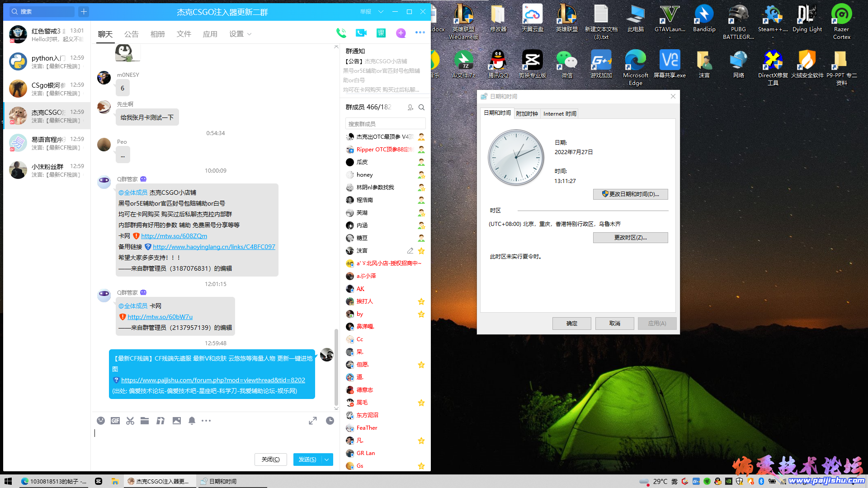Click the 发送(S) button
The image size is (868, 488).
tap(307, 460)
